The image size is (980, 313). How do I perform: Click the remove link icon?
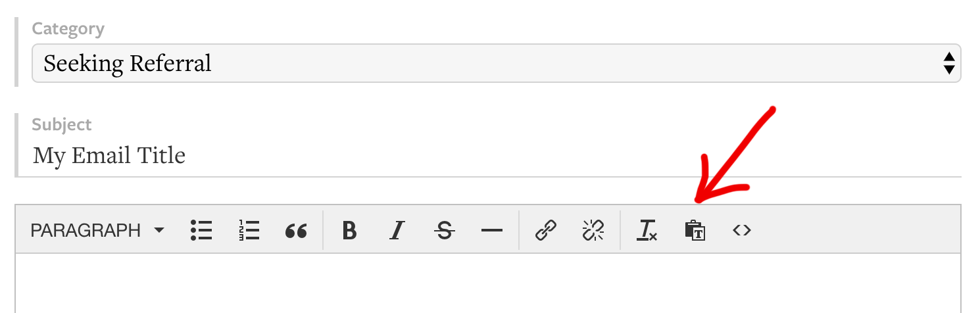coord(593,231)
